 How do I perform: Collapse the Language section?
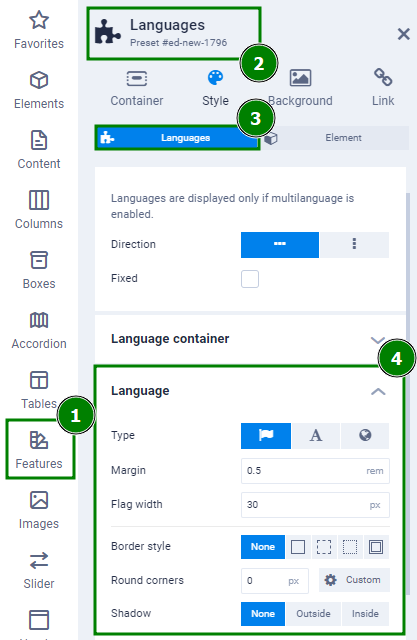[378, 392]
